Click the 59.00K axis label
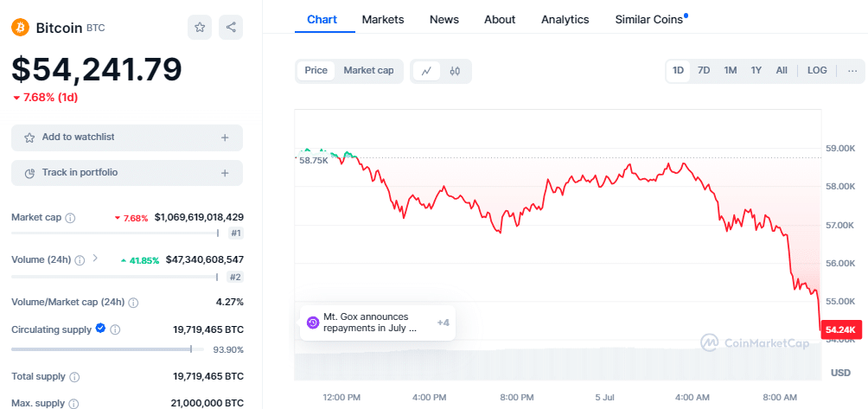 [839, 149]
